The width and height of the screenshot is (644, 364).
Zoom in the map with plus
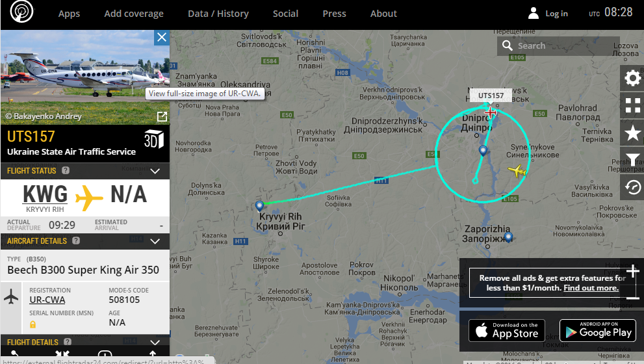tap(632, 271)
